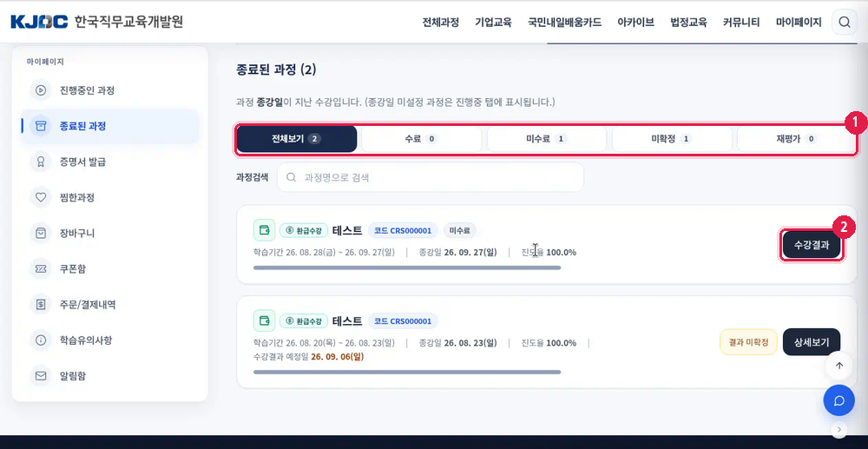Click the ticket icon beside 쿠폰함
The image size is (868, 449).
[x=41, y=268]
